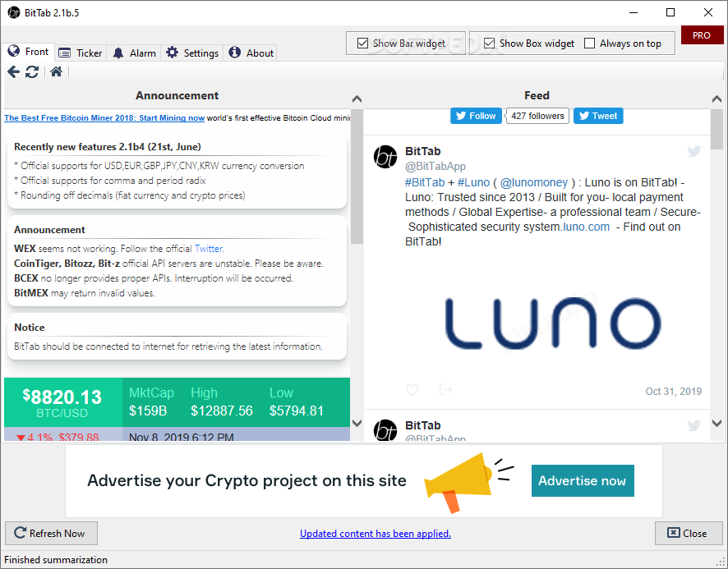The width and height of the screenshot is (728, 569).
Task: Click the High $12887.56 value
Action: pos(222,411)
